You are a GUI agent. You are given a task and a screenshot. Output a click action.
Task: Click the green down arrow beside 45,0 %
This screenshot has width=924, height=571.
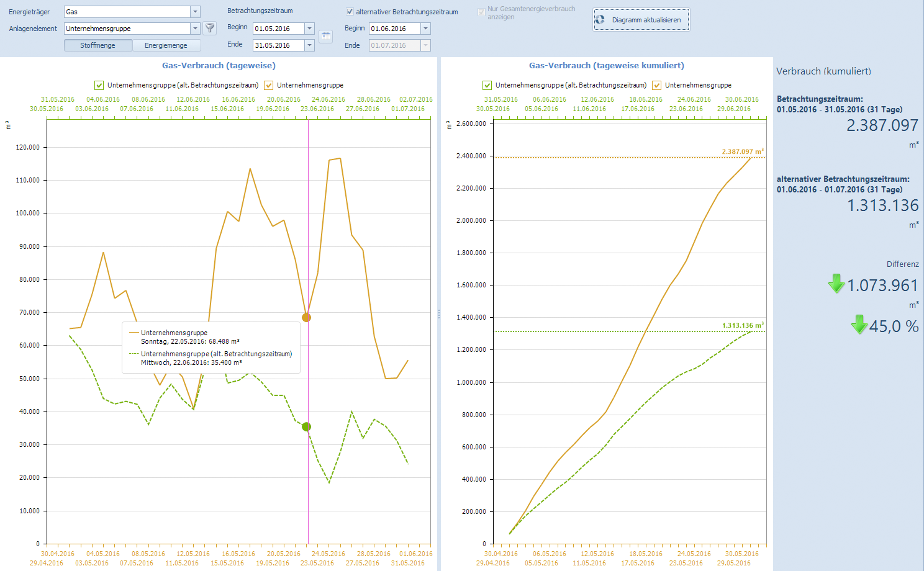859,324
